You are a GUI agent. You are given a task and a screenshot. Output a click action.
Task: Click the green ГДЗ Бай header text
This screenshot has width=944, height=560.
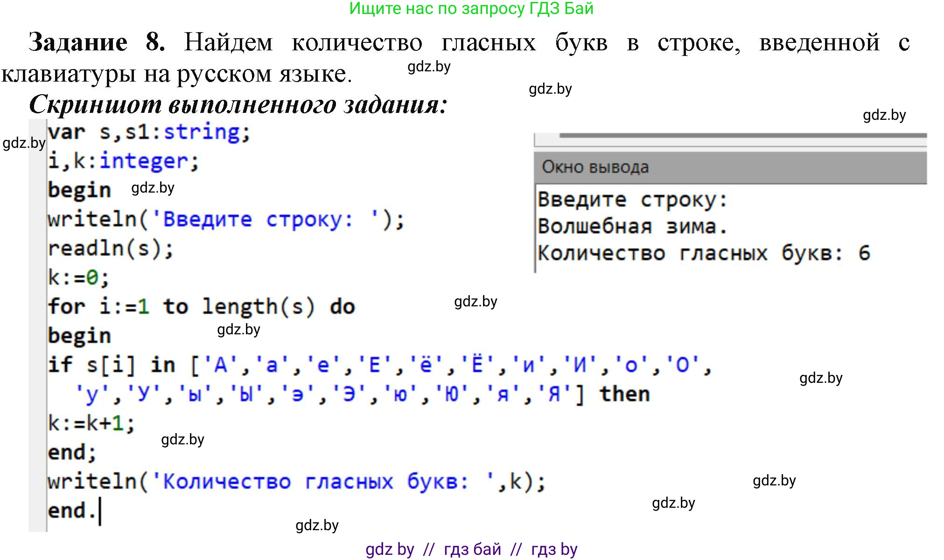click(x=471, y=10)
